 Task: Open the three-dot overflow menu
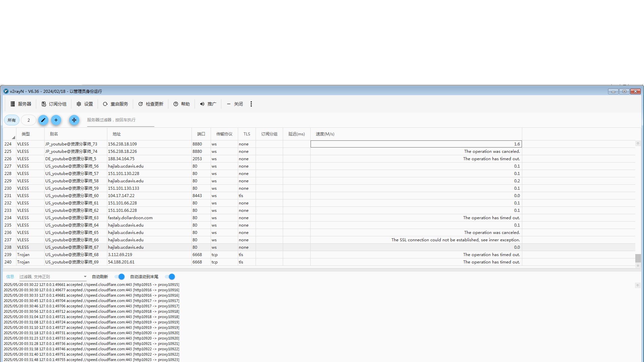pyautogui.click(x=251, y=104)
